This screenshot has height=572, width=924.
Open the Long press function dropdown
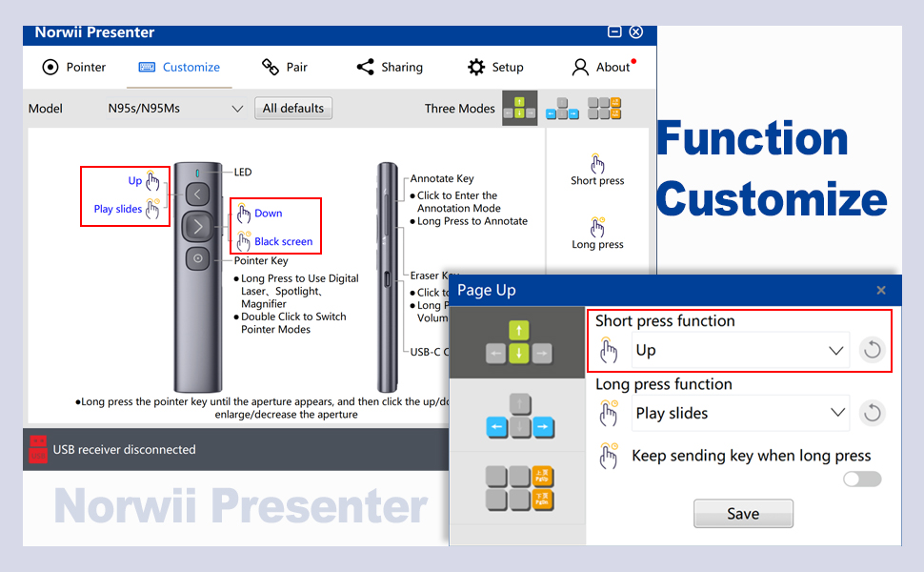pos(739,414)
